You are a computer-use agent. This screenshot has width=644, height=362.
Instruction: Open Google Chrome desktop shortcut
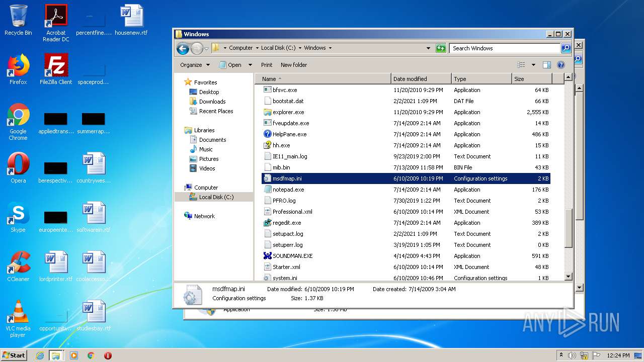(x=18, y=122)
